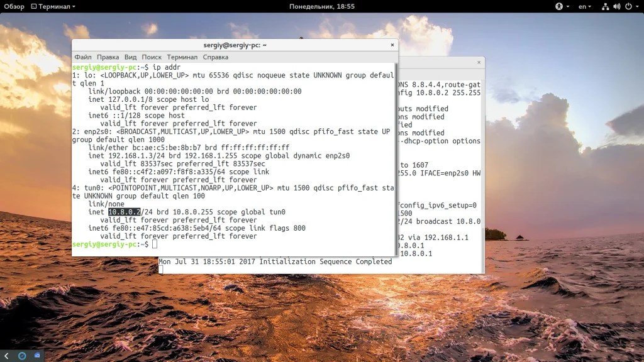The width and height of the screenshot is (644, 362).
Task: Click the 'link/ether bc:ae:c5:be:8b:b7' line
Action: (x=189, y=148)
